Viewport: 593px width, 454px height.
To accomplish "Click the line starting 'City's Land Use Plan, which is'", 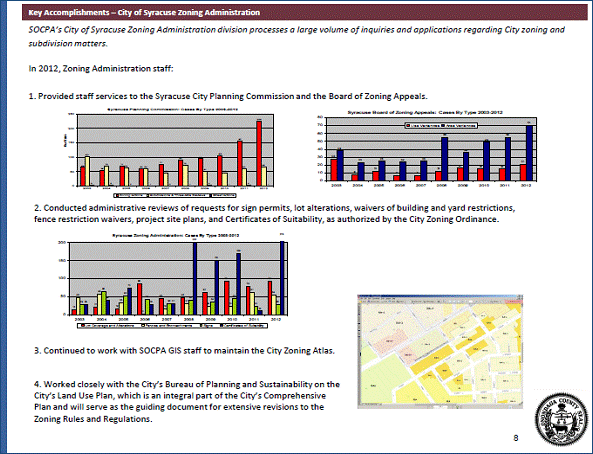I will 180,396.
